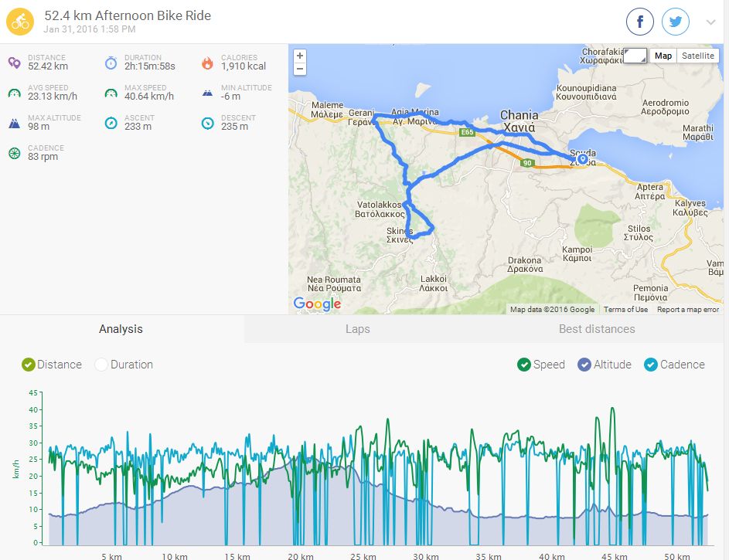Open the map's Terms of Use link

(625, 310)
